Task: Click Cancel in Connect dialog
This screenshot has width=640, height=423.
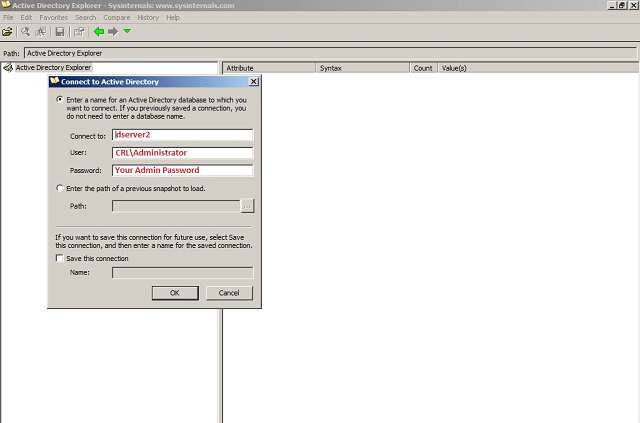Action: tap(229, 293)
